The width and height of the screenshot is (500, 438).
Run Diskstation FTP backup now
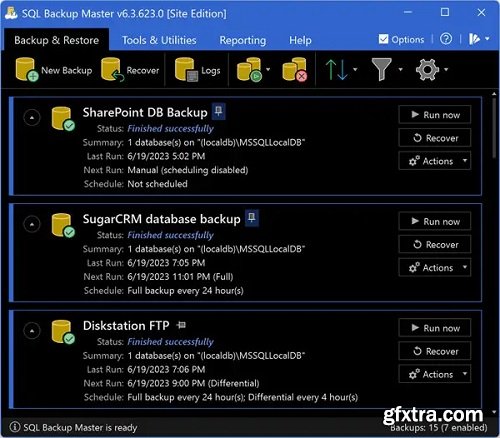pyautogui.click(x=435, y=328)
